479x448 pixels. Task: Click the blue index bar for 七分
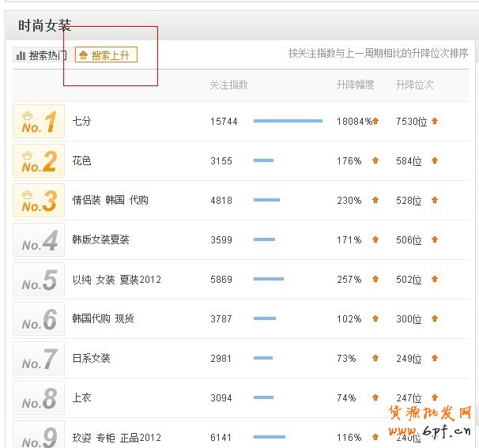(288, 121)
